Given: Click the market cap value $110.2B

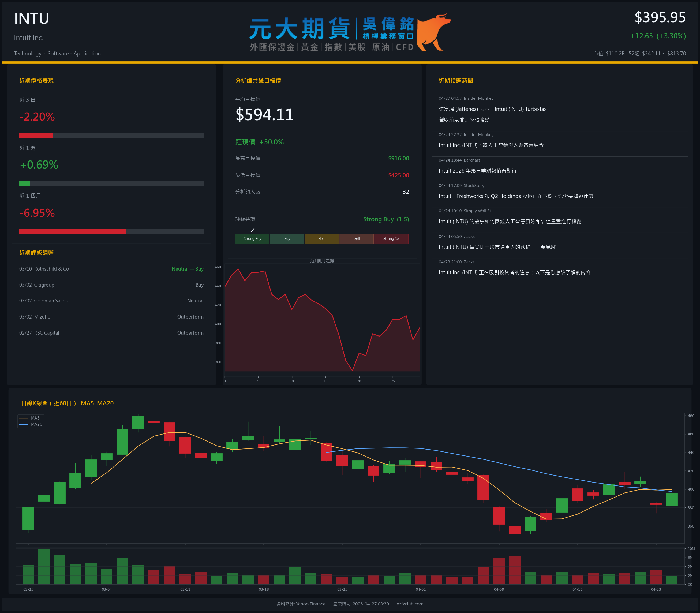Looking at the screenshot, I should (615, 53).
